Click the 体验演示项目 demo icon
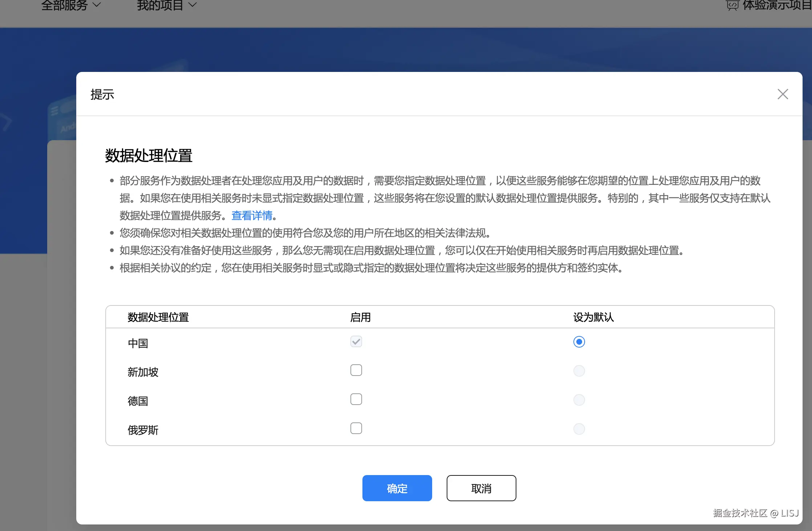Screen dimensions: 812x531 pyautogui.click(x=732, y=6)
